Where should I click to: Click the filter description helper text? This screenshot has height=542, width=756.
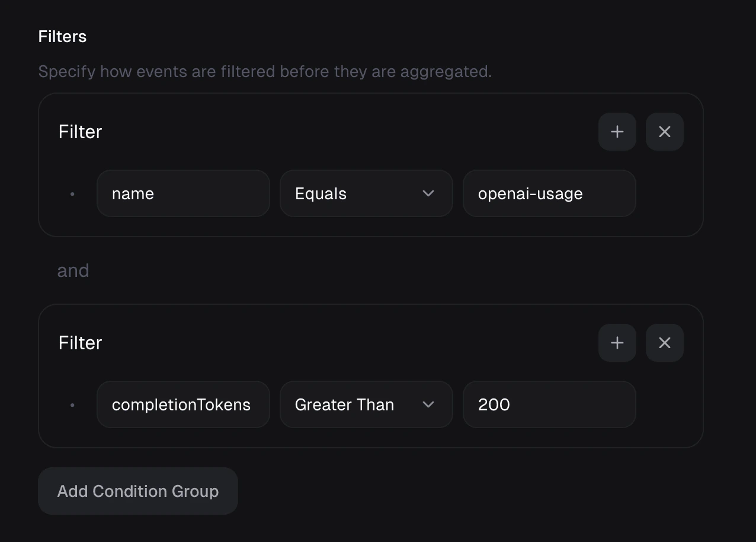pos(265,72)
